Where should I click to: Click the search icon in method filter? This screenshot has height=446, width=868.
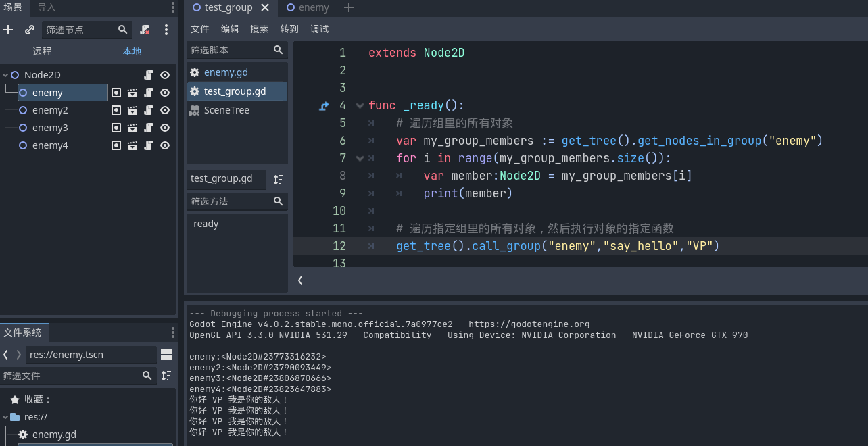(278, 201)
